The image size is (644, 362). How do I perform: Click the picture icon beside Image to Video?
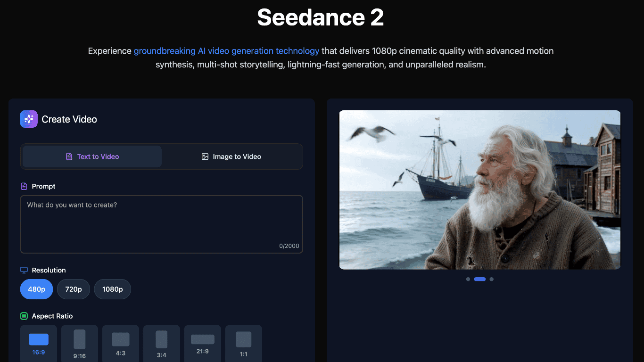205,156
